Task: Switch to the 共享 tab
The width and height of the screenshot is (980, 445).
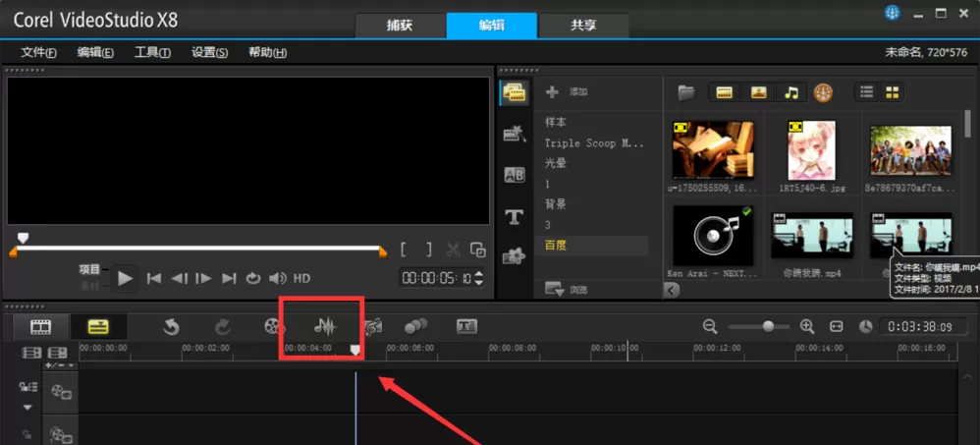Action: tap(583, 26)
